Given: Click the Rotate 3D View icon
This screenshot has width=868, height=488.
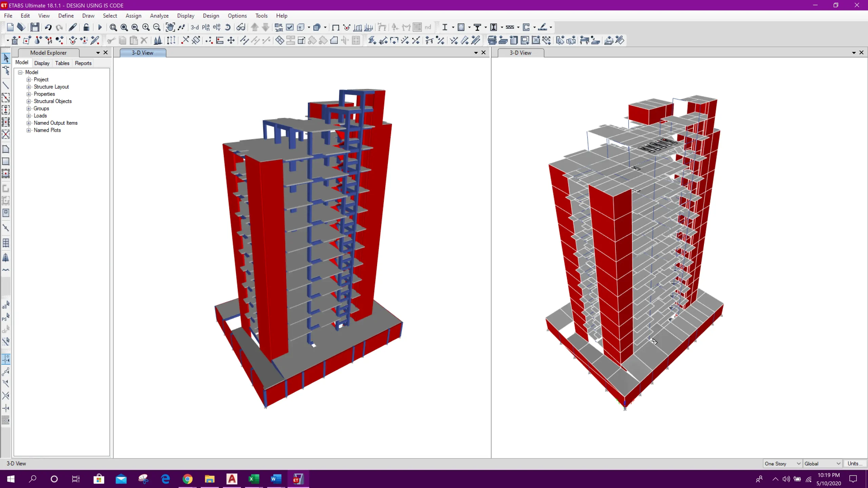Looking at the screenshot, I should [x=228, y=27].
